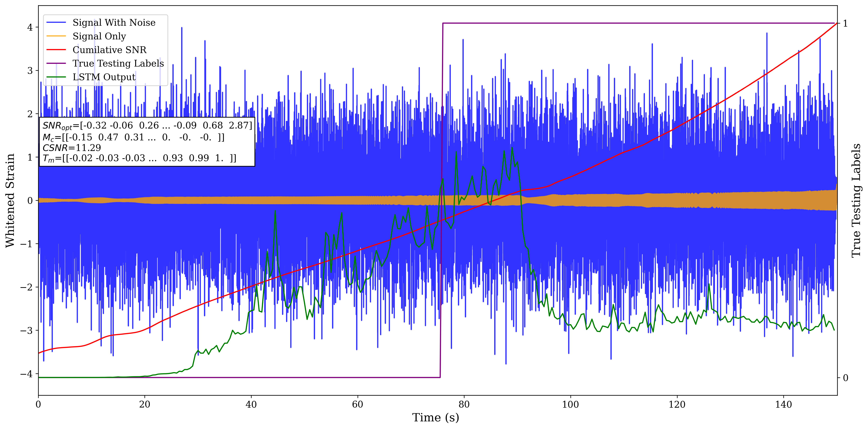The image size is (868, 429).
Task: Click the right y-axis tick label 1
Action: pos(845,24)
